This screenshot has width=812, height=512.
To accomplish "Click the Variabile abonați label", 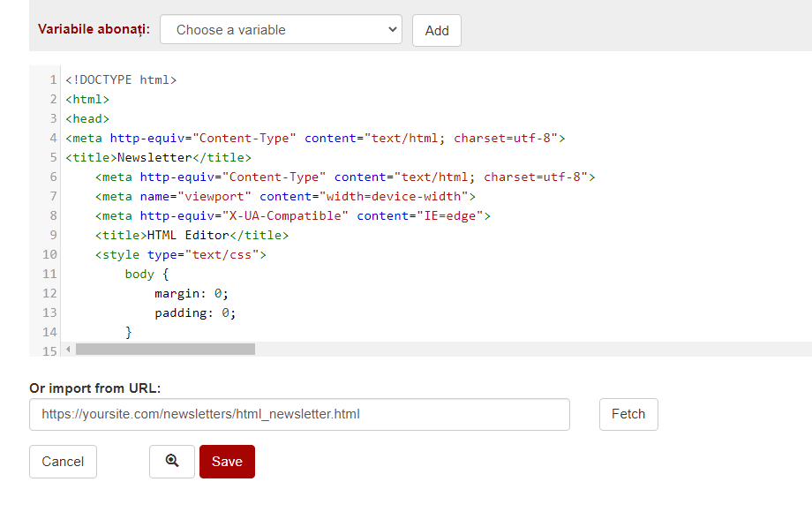I will click(x=94, y=29).
